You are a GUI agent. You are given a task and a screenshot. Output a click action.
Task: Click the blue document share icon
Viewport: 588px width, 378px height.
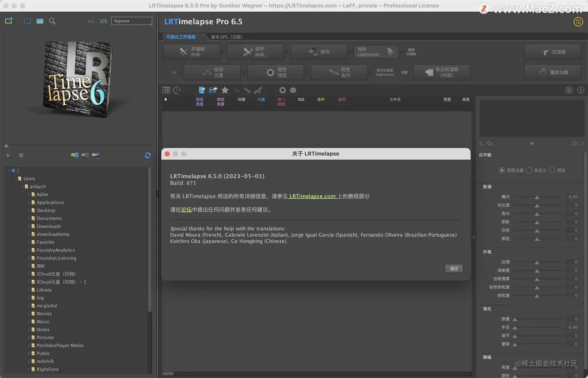202,90
